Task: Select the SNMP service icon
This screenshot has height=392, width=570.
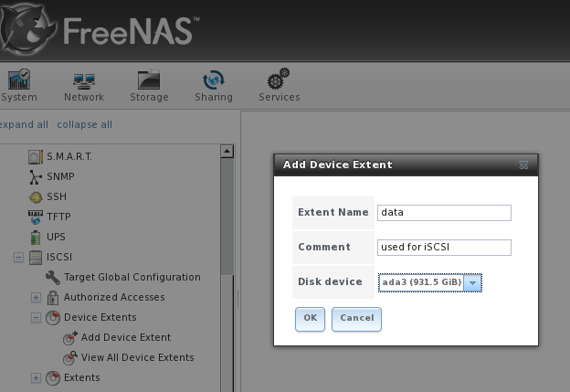Action: [x=36, y=177]
